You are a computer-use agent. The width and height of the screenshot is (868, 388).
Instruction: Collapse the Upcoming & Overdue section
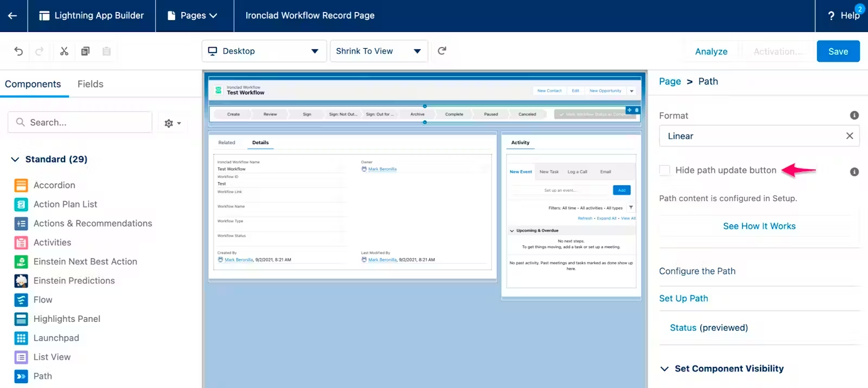click(x=512, y=231)
